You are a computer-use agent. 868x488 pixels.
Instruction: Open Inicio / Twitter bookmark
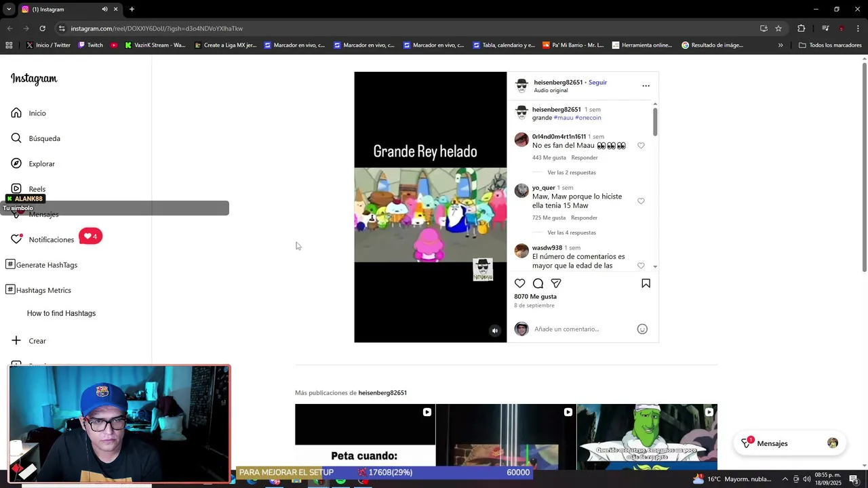(48, 45)
